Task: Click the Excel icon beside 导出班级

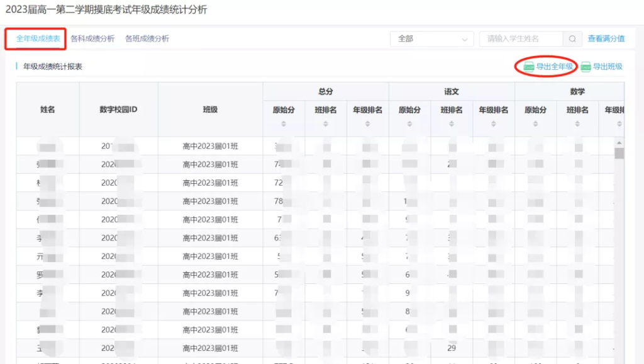Action: point(586,67)
